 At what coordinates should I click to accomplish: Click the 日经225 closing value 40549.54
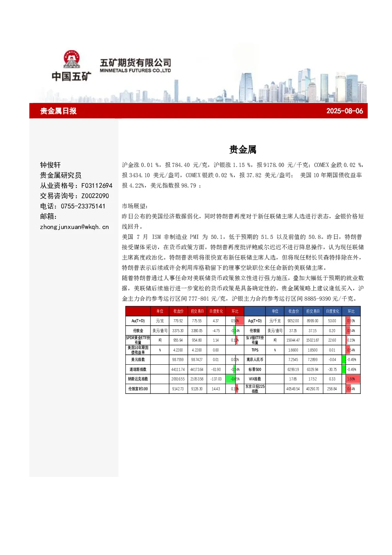(293, 389)
